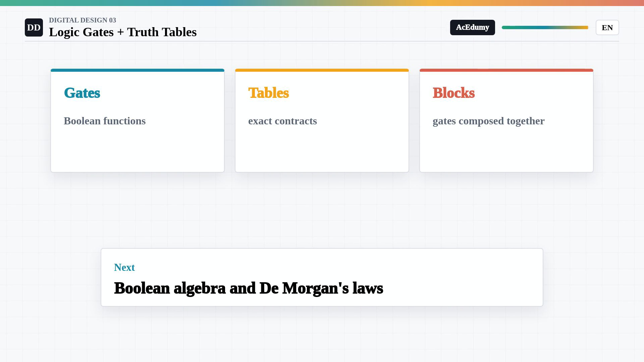Click the orange top stripe of Tables card
Image resolution: width=644 pixels, height=362 pixels.
coord(322,70)
